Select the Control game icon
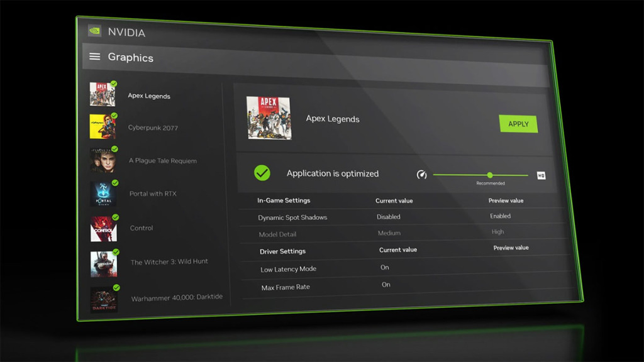The width and height of the screenshot is (644, 362). tap(104, 229)
